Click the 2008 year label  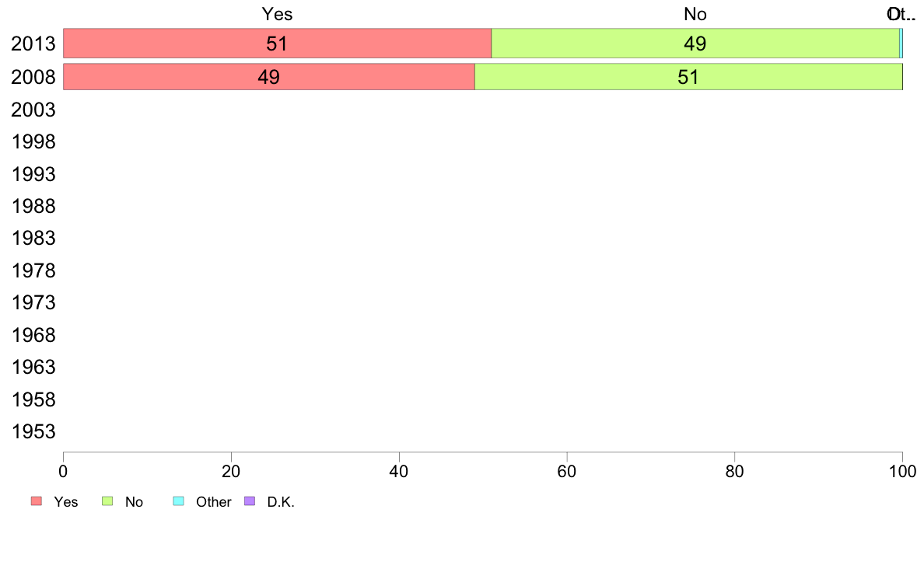[x=33, y=77]
